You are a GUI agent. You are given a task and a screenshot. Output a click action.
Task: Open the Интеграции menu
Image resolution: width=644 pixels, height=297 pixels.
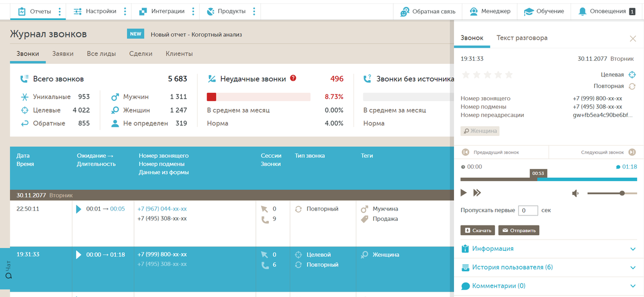point(162,11)
